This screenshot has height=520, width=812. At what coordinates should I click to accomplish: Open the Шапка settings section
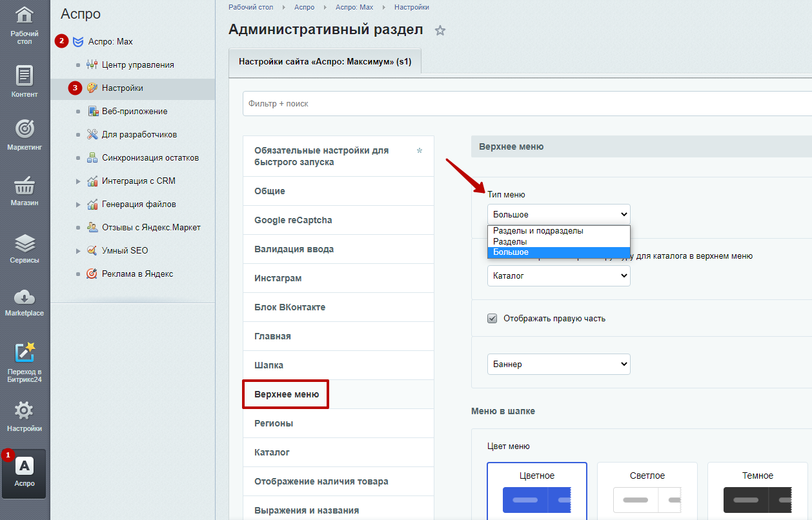[x=338, y=365]
